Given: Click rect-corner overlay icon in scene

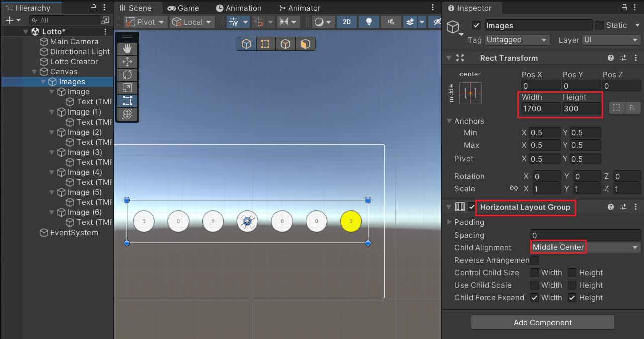Looking at the screenshot, I should (265, 44).
